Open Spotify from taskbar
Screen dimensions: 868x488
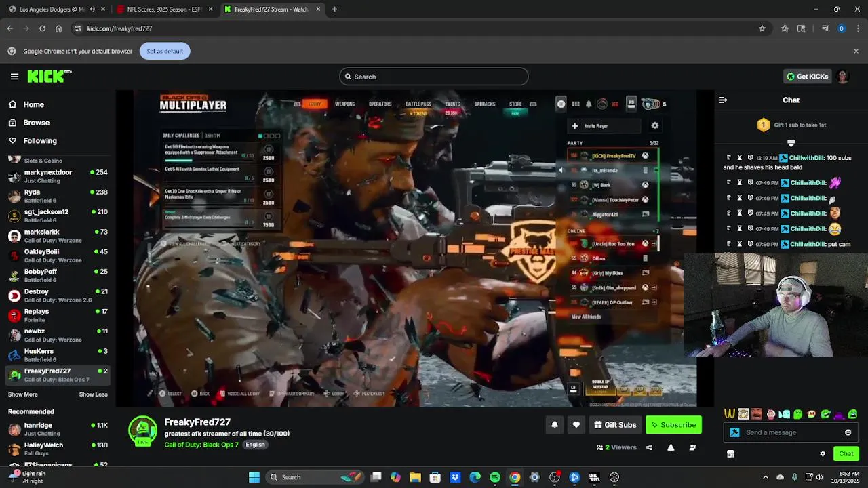click(495, 477)
